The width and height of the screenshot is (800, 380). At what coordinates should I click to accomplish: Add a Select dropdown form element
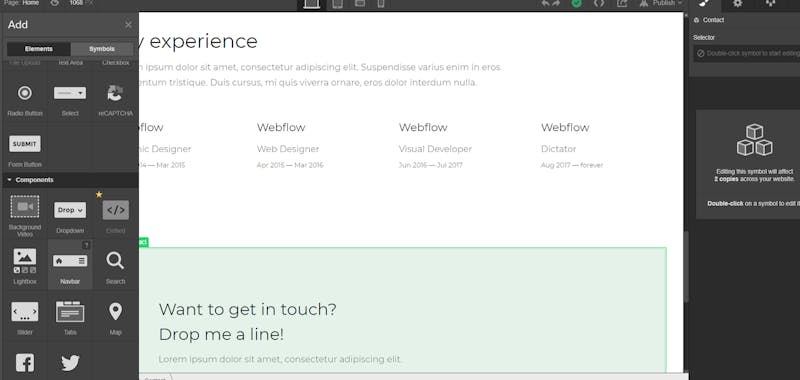(x=70, y=97)
